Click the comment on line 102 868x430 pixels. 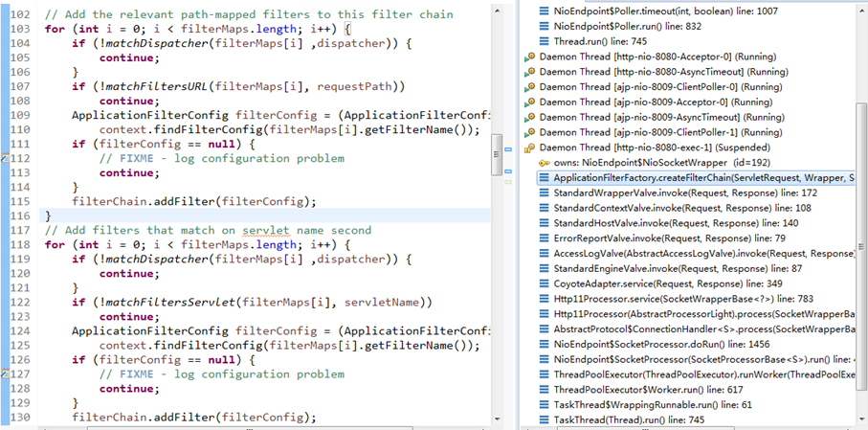[x=249, y=14]
